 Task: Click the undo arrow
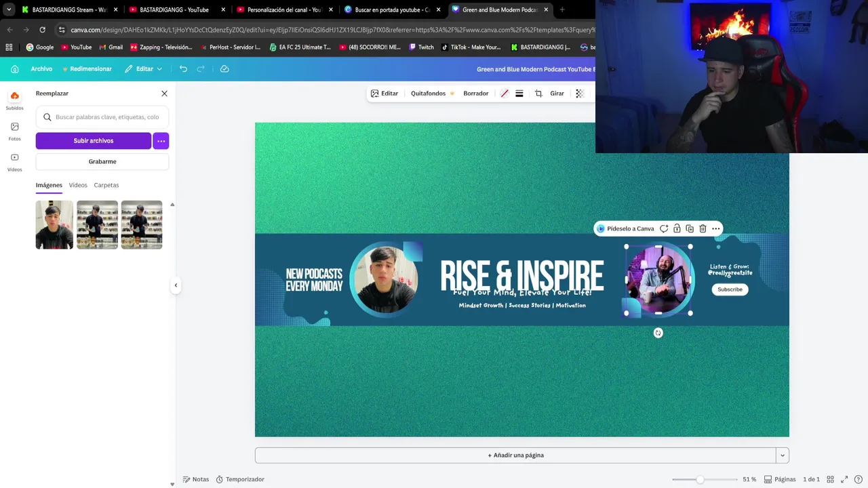pyautogui.click(x=183, y=68)
